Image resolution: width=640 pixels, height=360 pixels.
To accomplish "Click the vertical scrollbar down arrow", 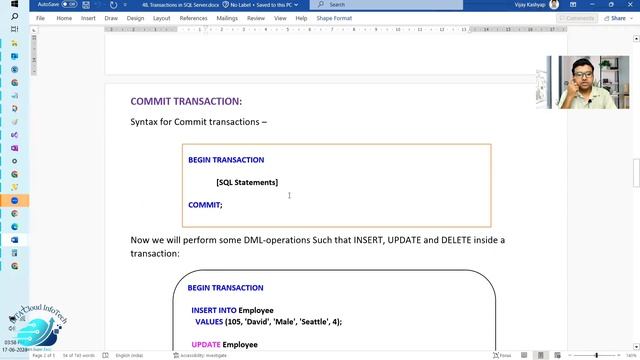I will pyautogui.click(x=636, y=347).
